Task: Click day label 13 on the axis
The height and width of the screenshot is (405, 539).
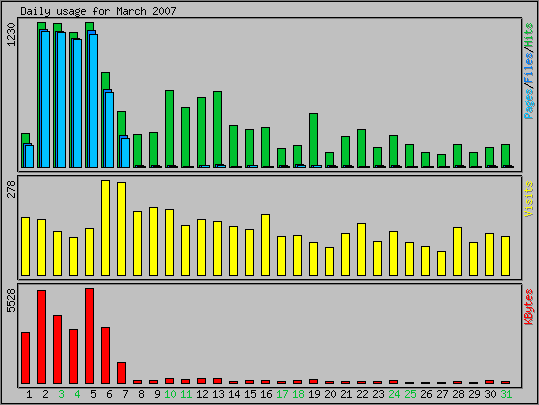Action: point(218,394)
